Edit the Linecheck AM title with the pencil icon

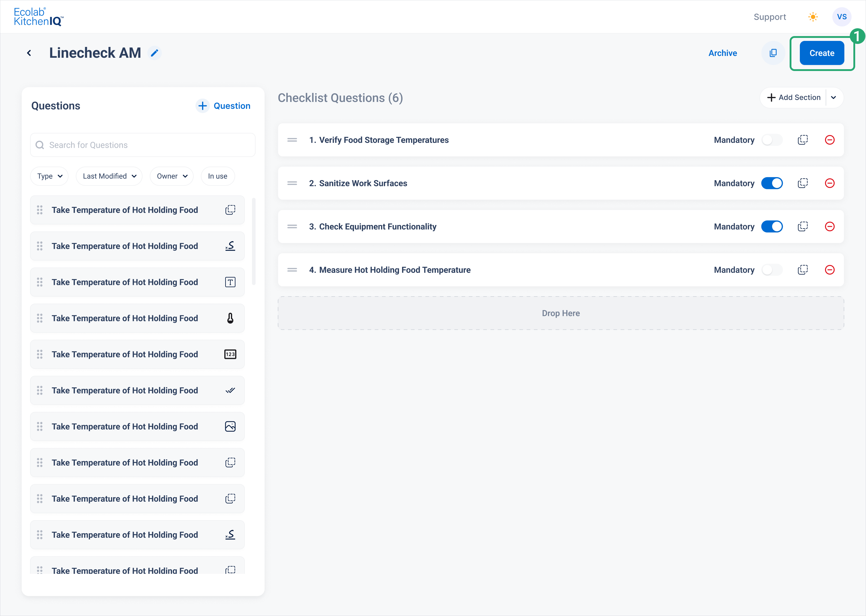click(x=155, y=53)
